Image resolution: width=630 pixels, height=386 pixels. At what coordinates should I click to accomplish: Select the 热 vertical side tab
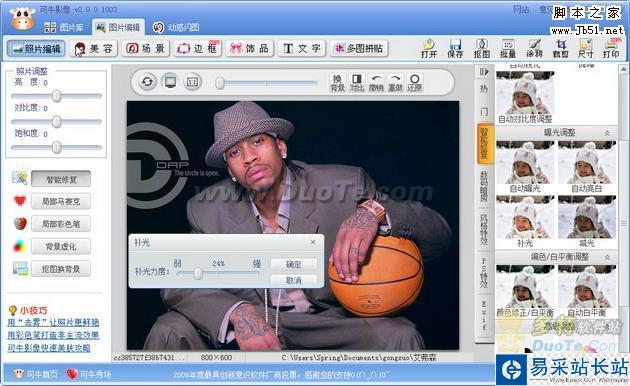point(484,88)
